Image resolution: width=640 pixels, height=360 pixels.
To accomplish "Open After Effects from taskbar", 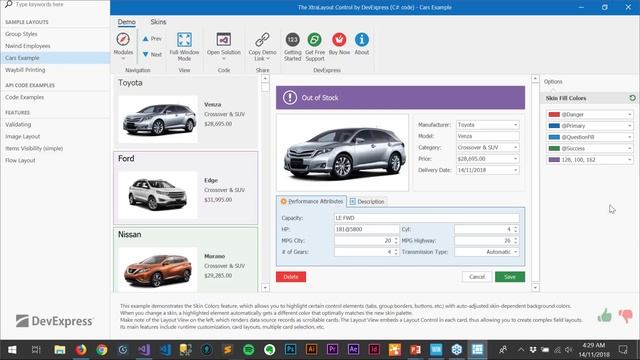I will pyautogui.click(x=353, y=350).
